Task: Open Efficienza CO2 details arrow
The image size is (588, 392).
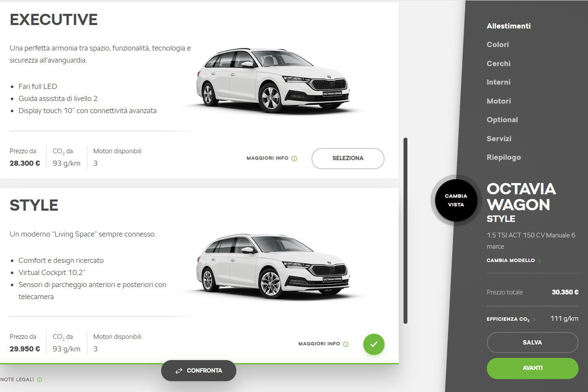Action: pyautogui.click(x=534, y=319)
